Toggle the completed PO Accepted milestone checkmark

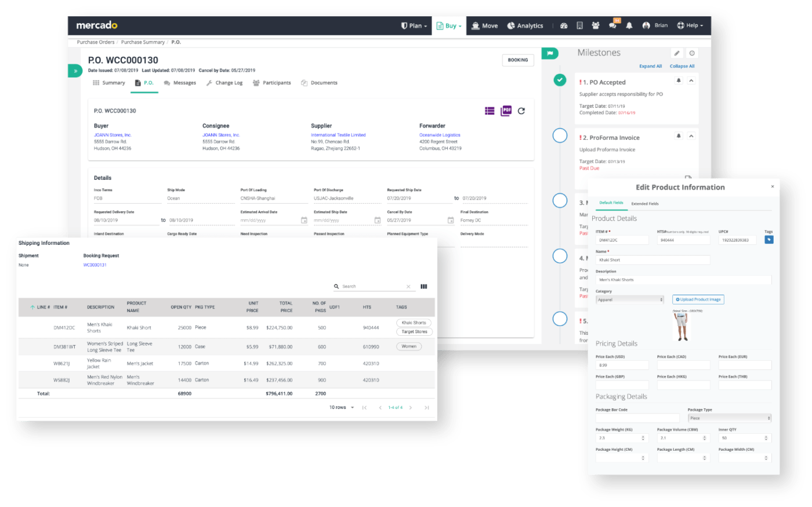tap(560, 80)
